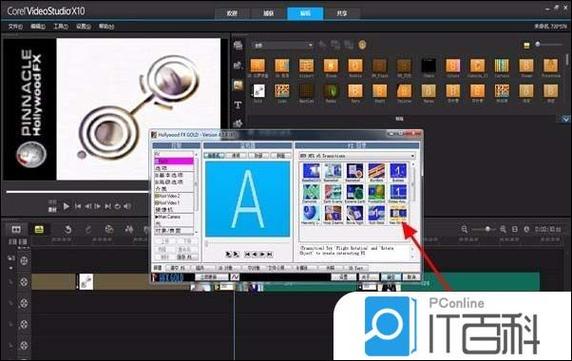The width and height of the screenshot is (572, 361).
Task: Select the arrow-marked last FX thumbnail in HFX
Action: (x=398, y=214)
